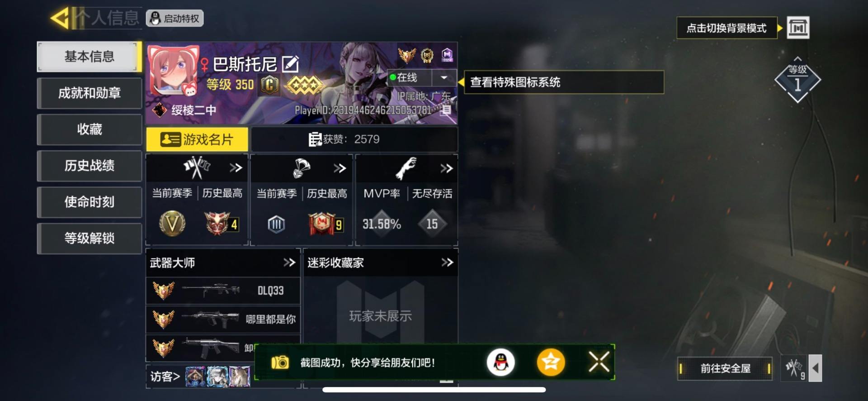Share screenshot to Qzone star icon
The width and height of the screenshot is (868, 401).
pyautogui.click(x=551, y=362)
